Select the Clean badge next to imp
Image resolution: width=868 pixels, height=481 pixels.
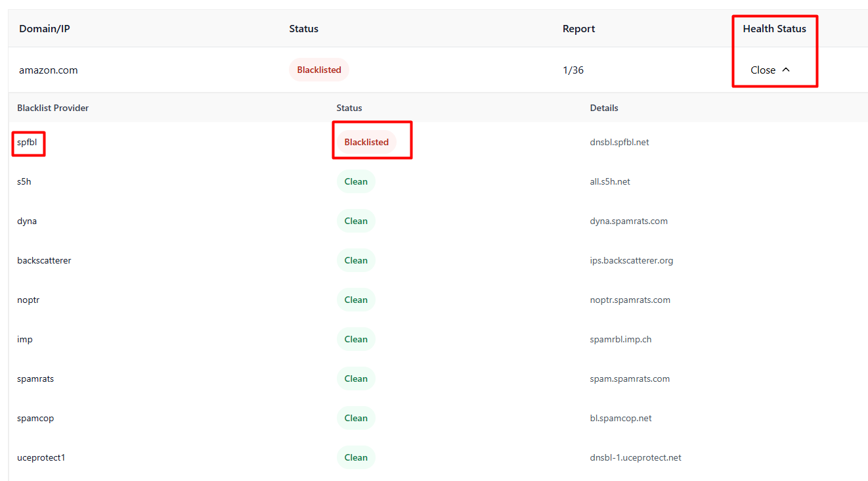[x=356, y=339]
